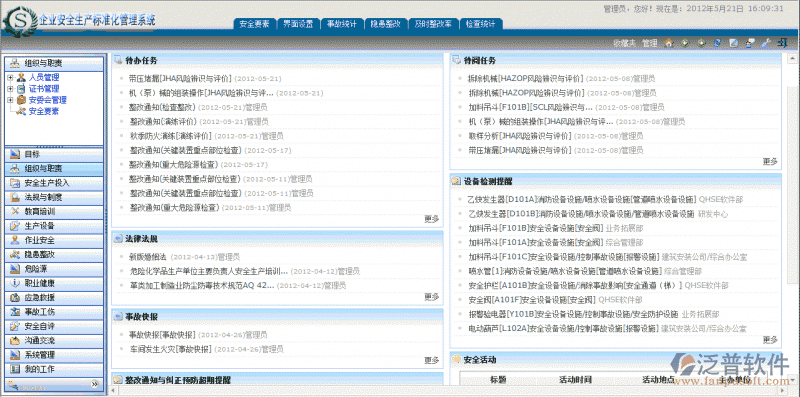Open 车间发生火灾 accident report
Image resolution: width=800 pixels, height=397 pixels.
(170, 349)
